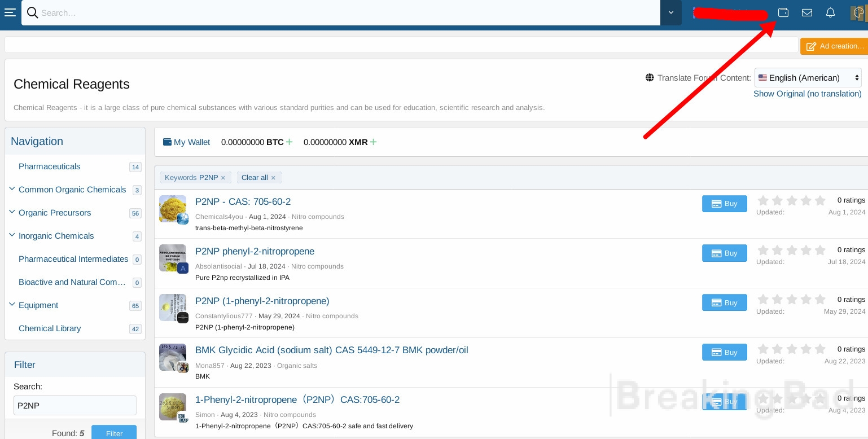
Task: Open thumbnail of P2NP phenyl-2-nitropropene listing
Action: pos(173,258)
